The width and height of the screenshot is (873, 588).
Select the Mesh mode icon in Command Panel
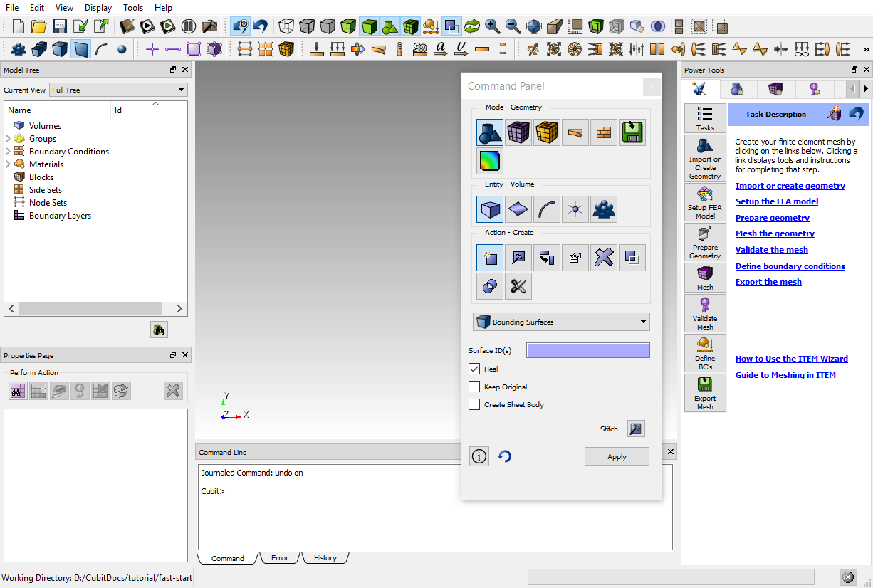518,132
